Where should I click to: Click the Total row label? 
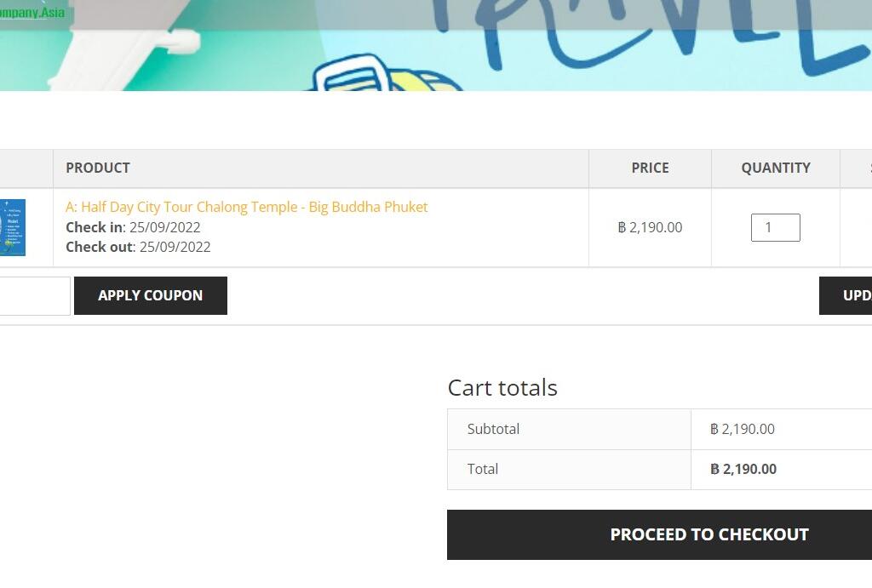tap(483, 469)
